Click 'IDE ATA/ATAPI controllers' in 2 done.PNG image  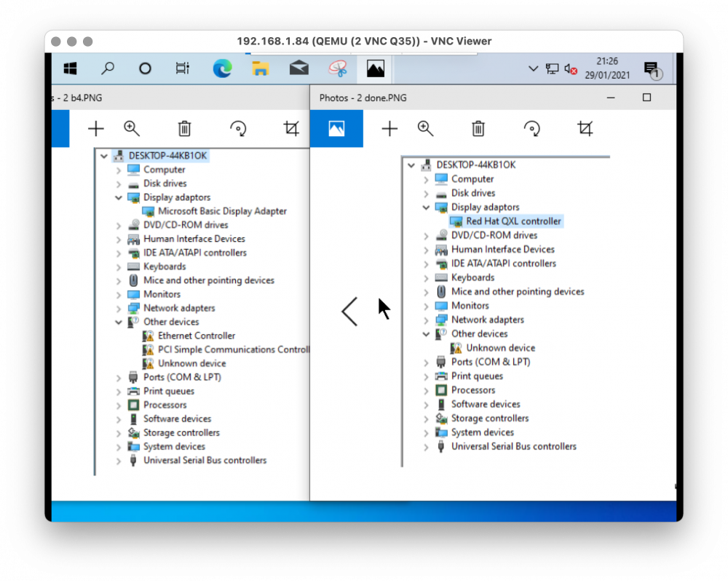[x=503, y=264]
